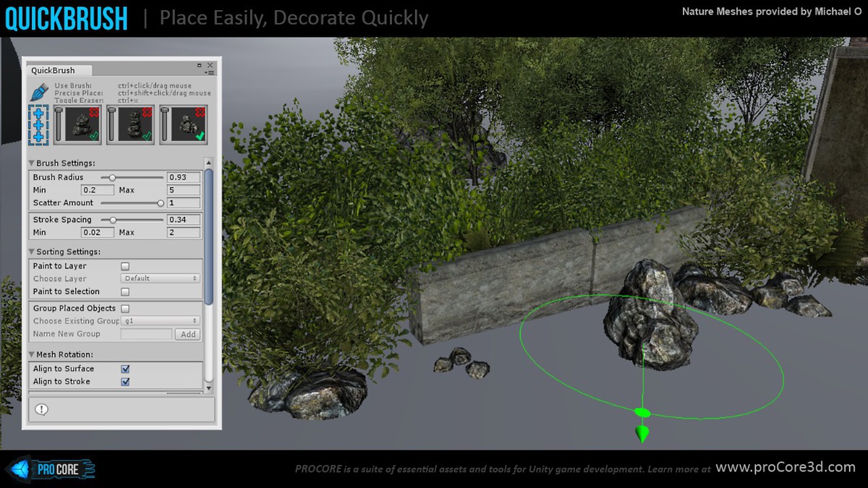Uncheck the Align to Surface checkbox
Image resolution: width=868 pixels, height=488 pixels.
[125, 369]
